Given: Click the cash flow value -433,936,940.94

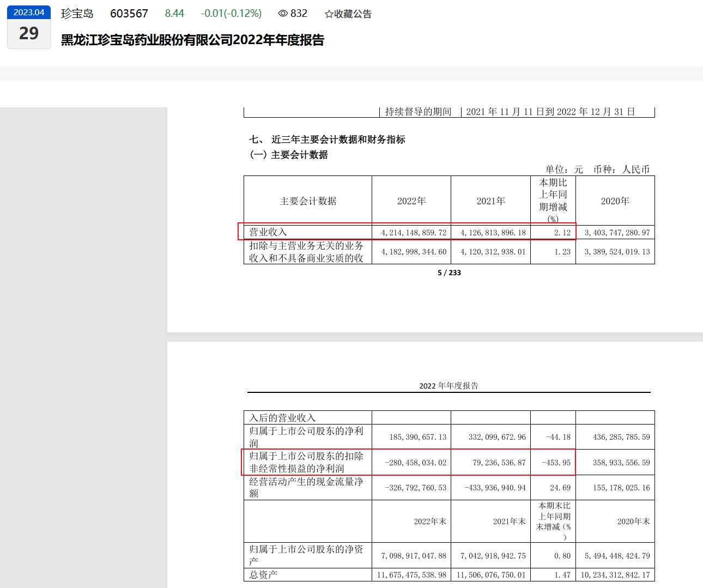Looking at the screenshot, I should coord(495,488).
